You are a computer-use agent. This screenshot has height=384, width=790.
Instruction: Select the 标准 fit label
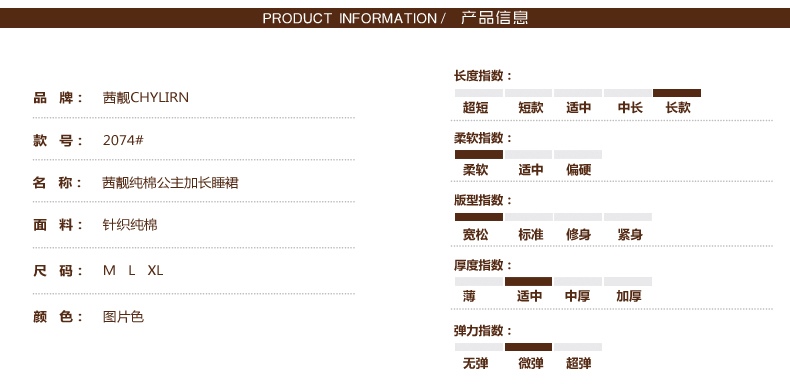pos(531,234)
